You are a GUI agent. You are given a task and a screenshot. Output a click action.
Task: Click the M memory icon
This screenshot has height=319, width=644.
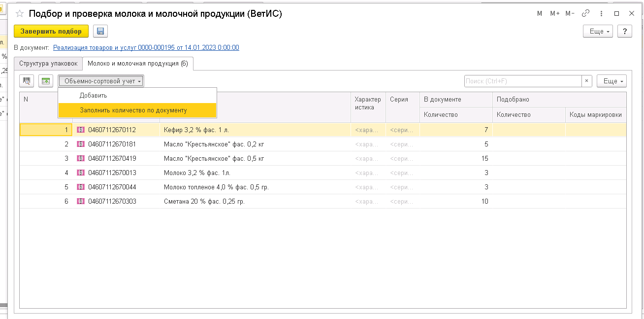click(x=540, y=13)
